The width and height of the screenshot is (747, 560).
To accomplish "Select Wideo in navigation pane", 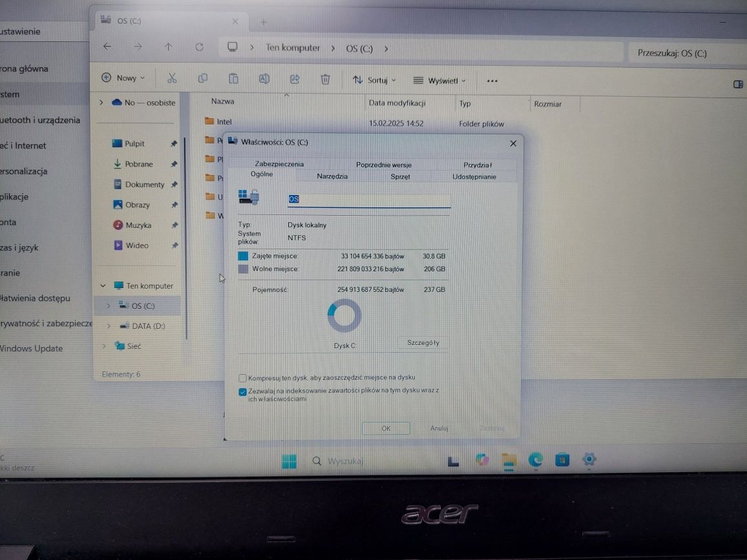I will (x=137, y=245).
